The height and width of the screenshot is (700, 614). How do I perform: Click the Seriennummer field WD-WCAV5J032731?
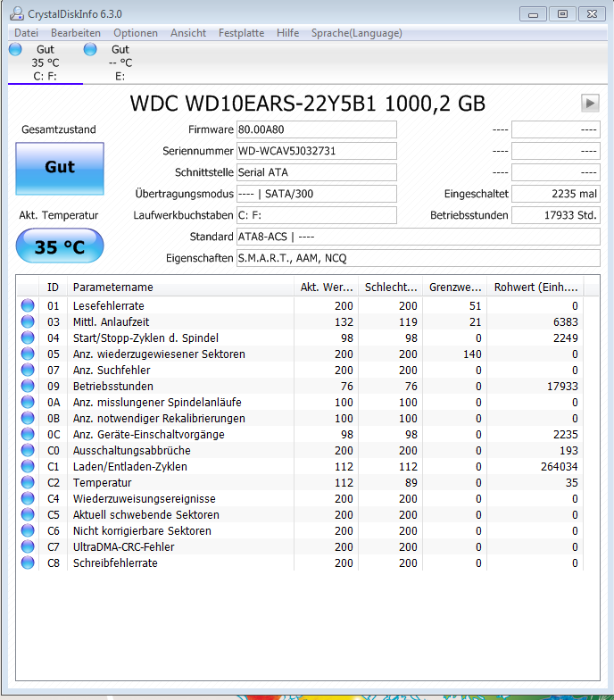[x=316, y=151]
